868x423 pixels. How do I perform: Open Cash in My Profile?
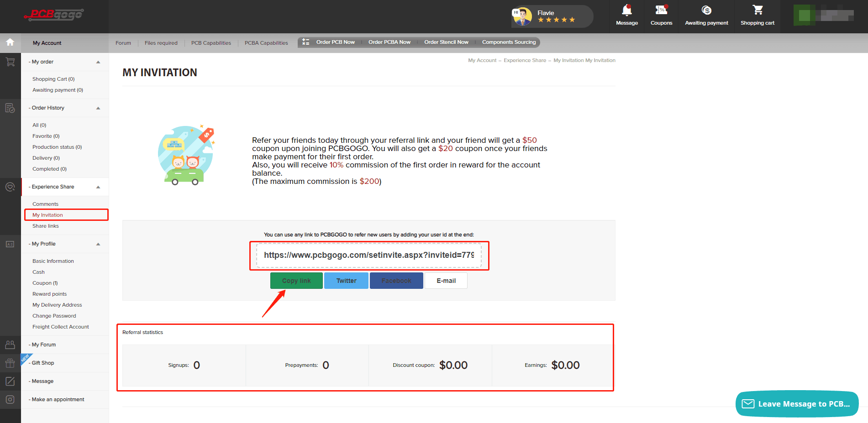coord(38,272)
